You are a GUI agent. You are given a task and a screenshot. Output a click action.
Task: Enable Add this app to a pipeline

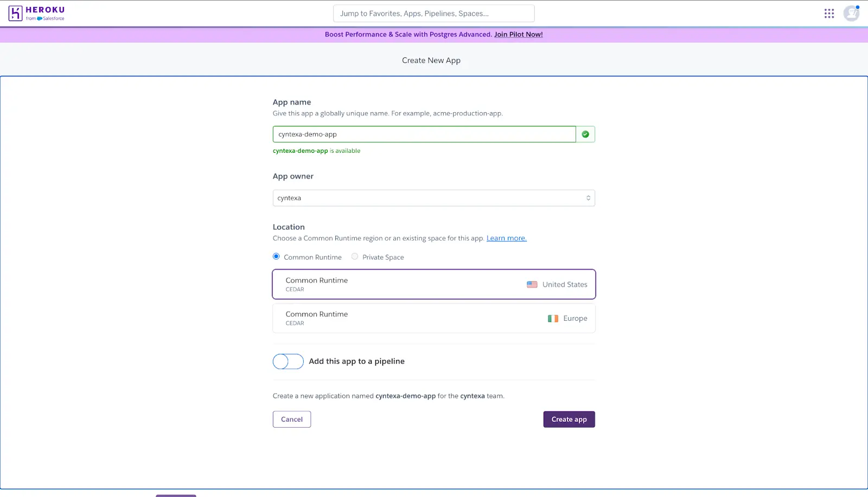pos(288,362)
